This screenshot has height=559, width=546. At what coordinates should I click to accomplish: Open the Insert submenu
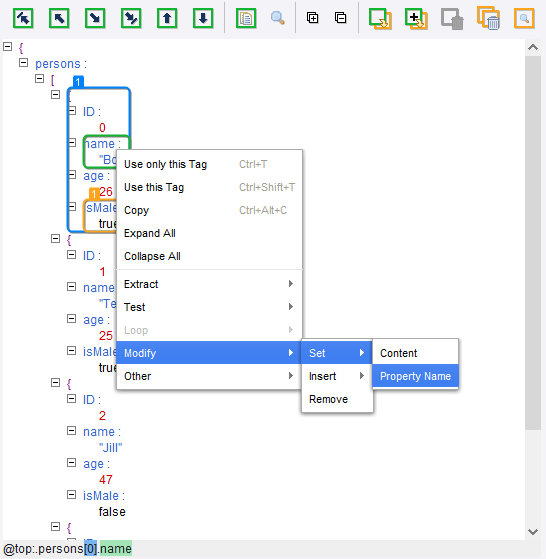click(x=337, y=376)
